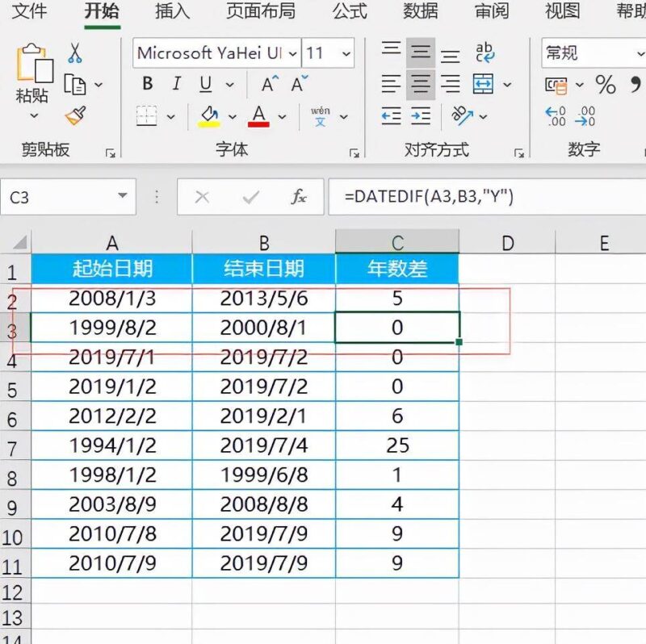
Task: Apply bold formatting with the B icon
Action: click(147, 83)
